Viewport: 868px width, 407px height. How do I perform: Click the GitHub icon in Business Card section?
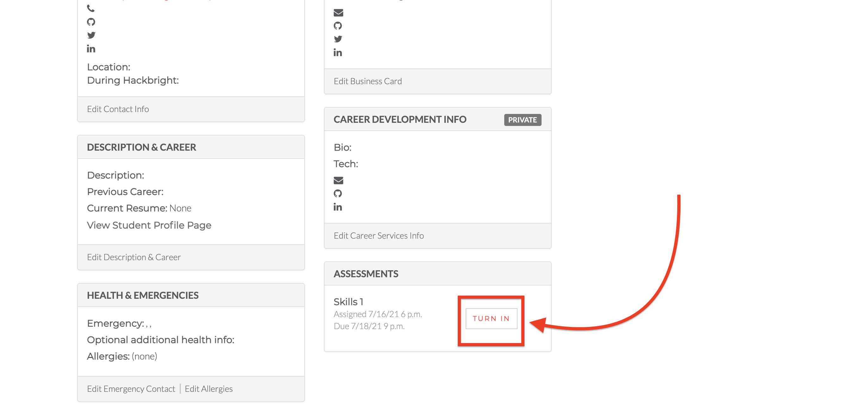tap(338, 25)
